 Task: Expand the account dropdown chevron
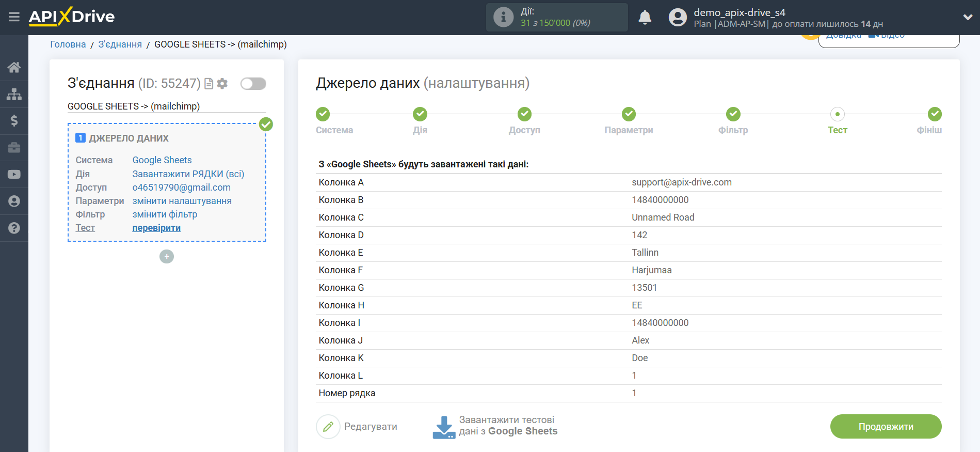click(968, 17)
